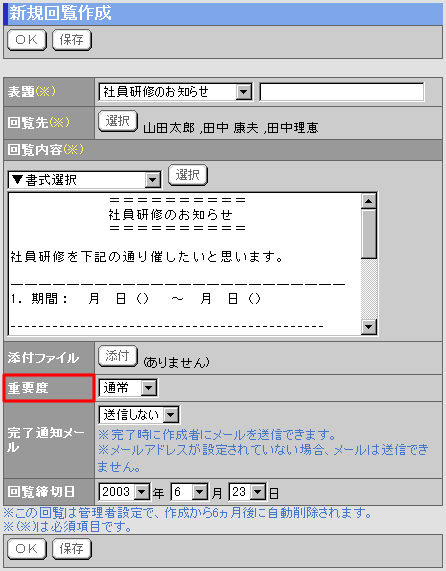Click the top 保存 button
This screenshot has width=446, height=571.
(72, 40)
